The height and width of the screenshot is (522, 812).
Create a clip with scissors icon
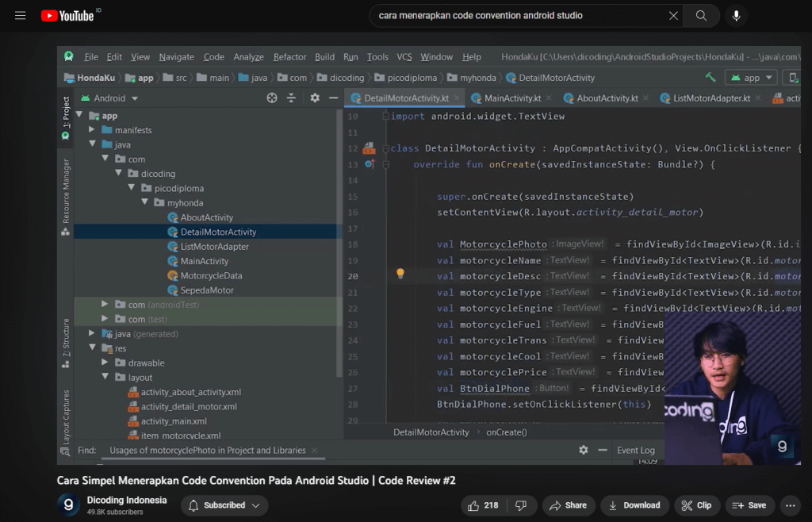click(x=695, y=505)
